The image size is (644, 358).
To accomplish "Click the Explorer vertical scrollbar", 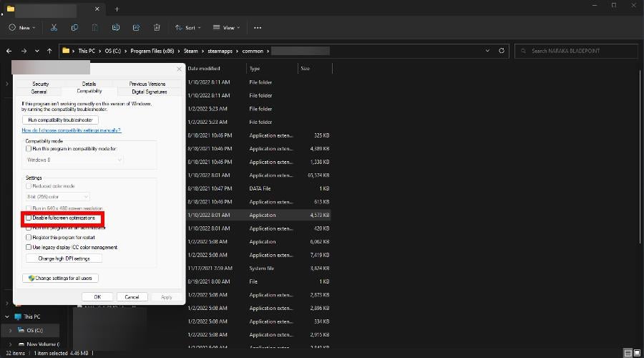I will 640,156.
